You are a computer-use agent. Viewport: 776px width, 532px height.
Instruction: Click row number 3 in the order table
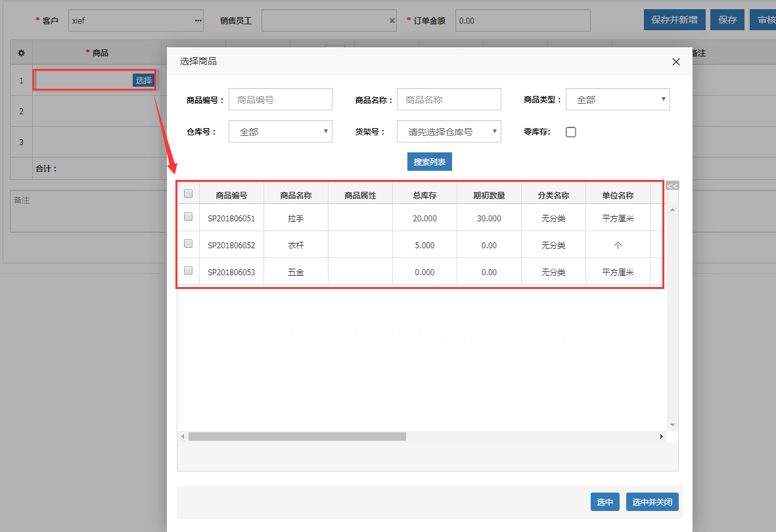tap(21, 142)
